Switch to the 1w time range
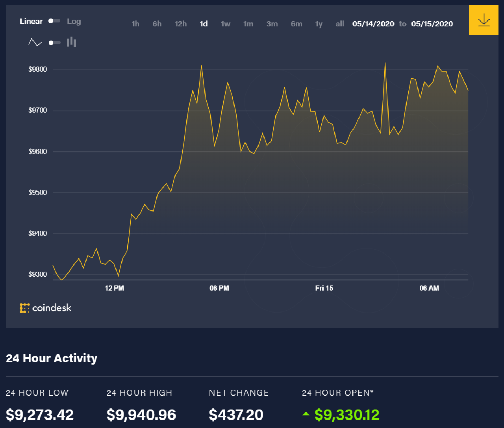The width and height of the screenshot is (504, 428). pos(226,24)
